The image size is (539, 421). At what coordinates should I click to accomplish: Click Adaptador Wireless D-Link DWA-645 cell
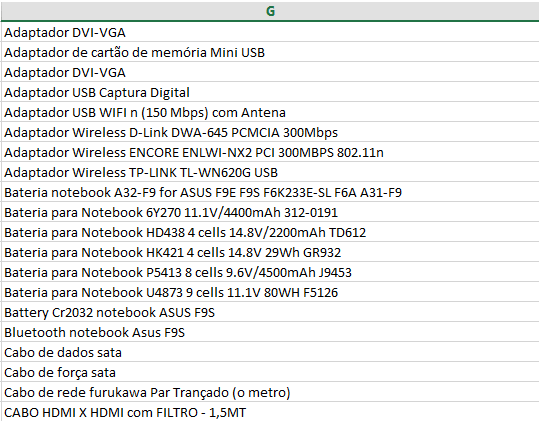pos(270,132)
